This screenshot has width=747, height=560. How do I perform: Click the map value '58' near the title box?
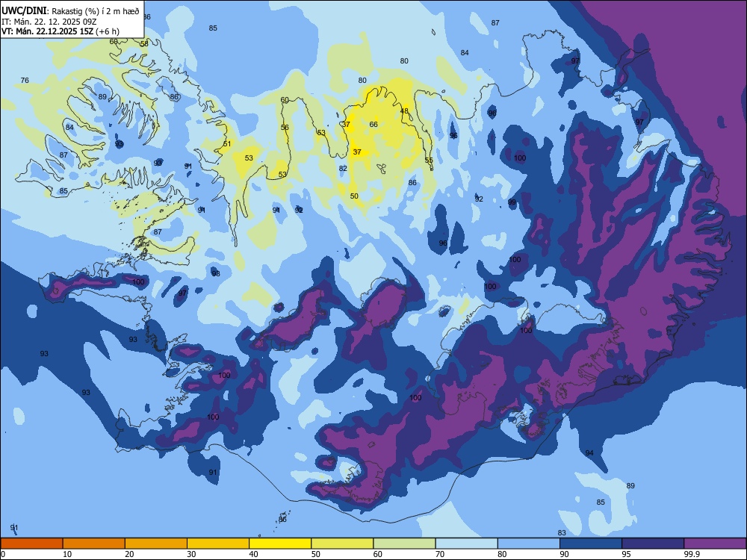click(144, 43)
